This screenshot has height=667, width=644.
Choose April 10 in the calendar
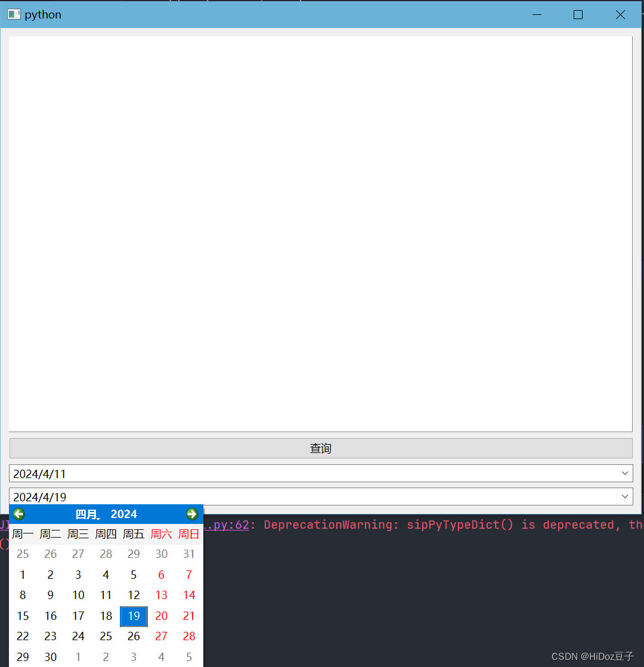(78, 595)
